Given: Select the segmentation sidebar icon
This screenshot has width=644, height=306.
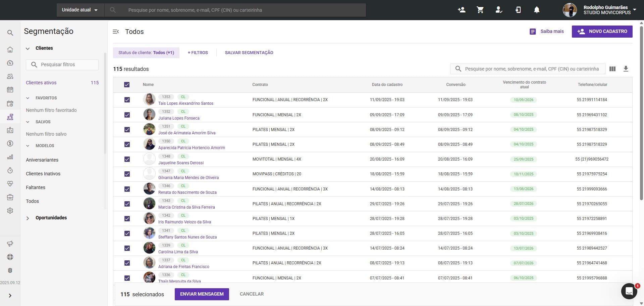Looking at the screenshot, I should point(10,117).
